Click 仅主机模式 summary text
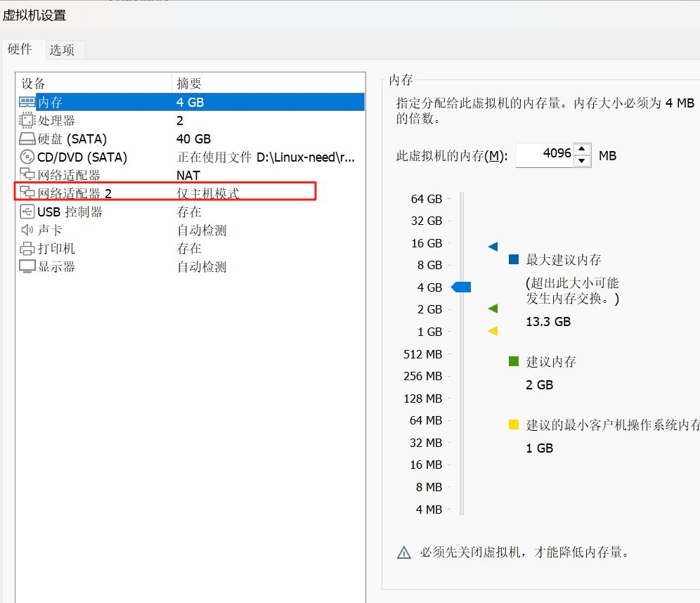The image size is (700, 603). (x=208, y=193)
